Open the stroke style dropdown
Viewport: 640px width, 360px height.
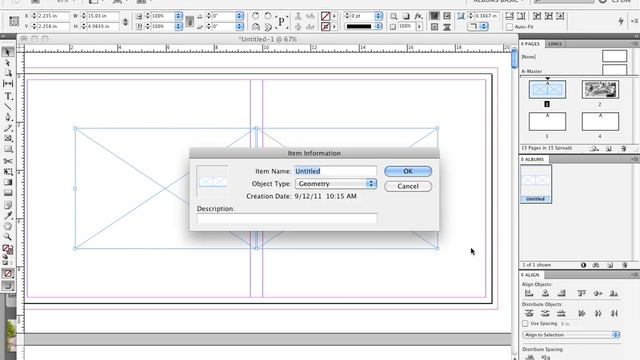pos(379,27)
